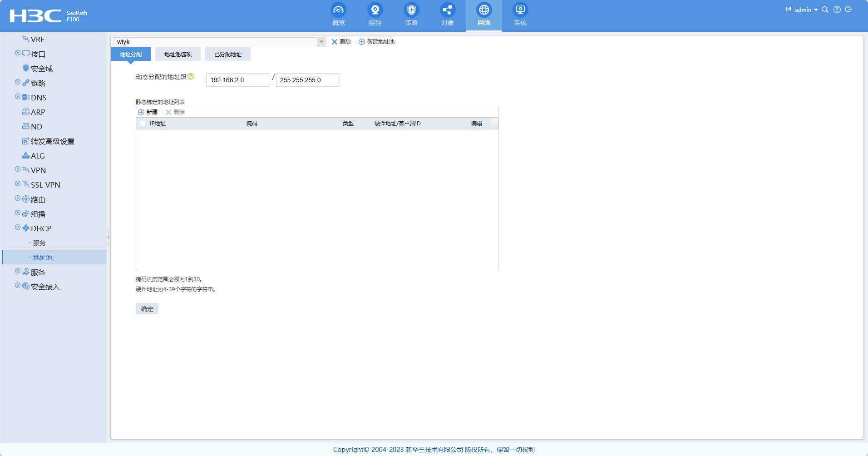868x456 pixels.
Task: Expand the 安全接入 tree node
Action: [x=18, y=286]
